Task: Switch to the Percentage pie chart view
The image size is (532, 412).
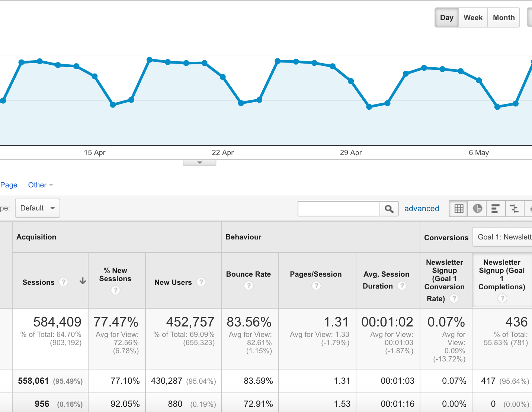Action: coord(477,209)
